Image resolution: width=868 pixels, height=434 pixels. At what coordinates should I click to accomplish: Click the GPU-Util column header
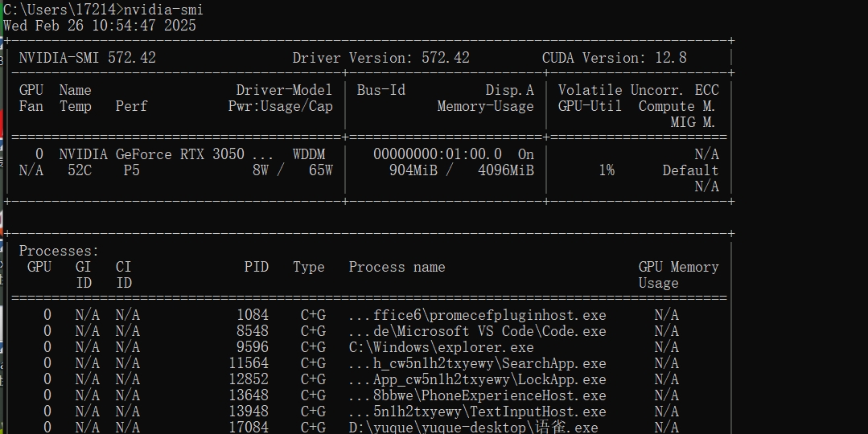(590, 106)
